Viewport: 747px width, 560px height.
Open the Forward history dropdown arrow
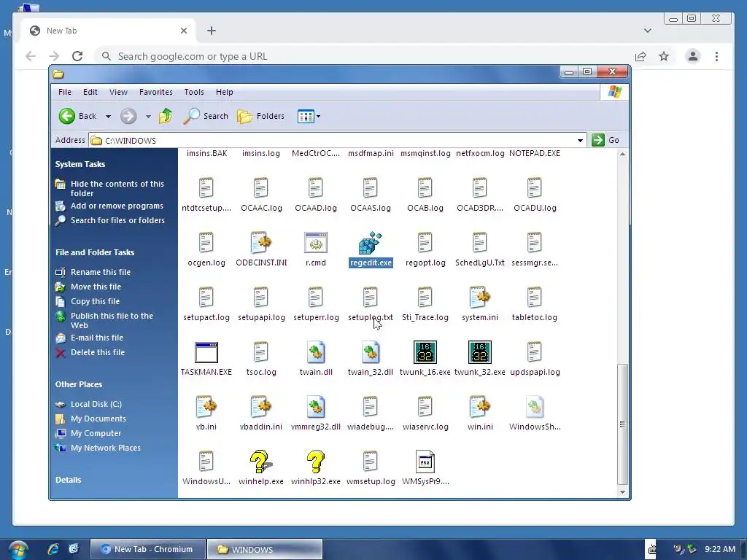(x=148, y=116)
